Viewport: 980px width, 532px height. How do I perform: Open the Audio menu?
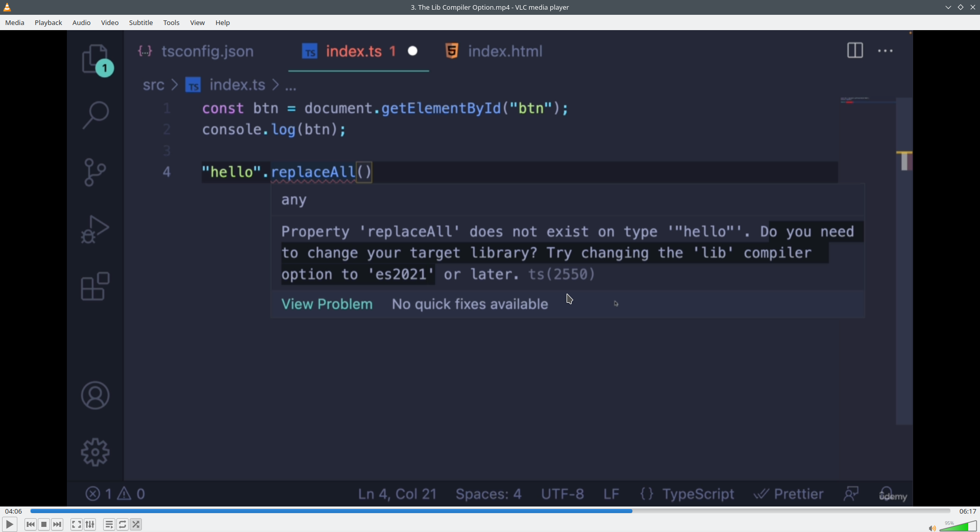click(x=81, y=22)
